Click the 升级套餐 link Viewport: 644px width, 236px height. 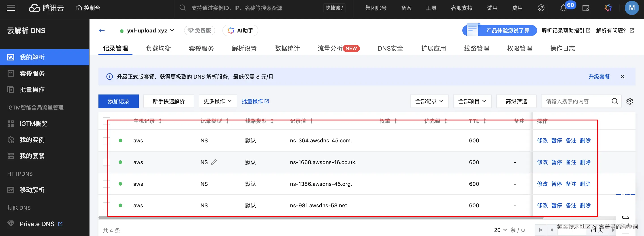599,77
